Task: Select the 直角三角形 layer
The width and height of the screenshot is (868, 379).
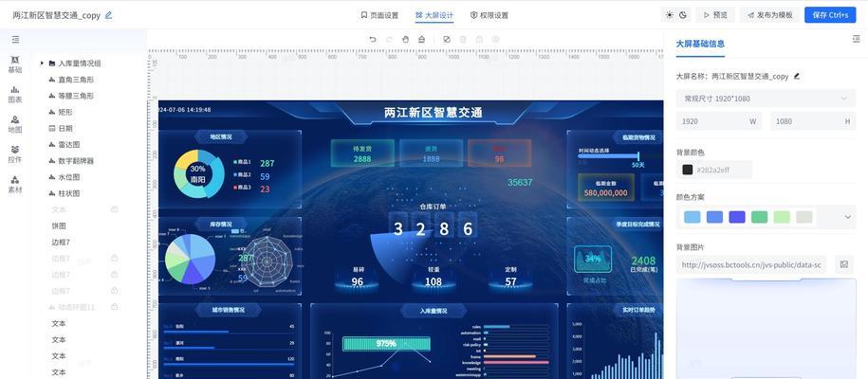Action: tap(76, 80)
